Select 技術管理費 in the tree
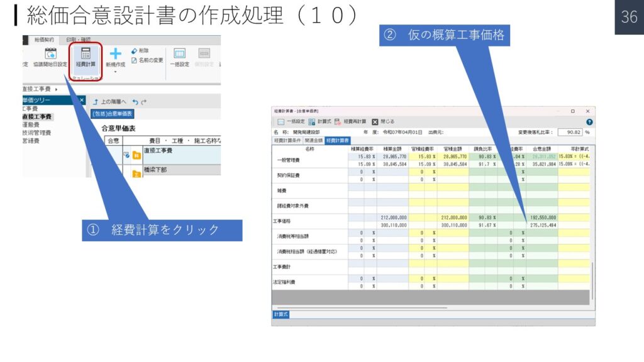This screenshot has width=644, height=362. click(x=36, y=133)
